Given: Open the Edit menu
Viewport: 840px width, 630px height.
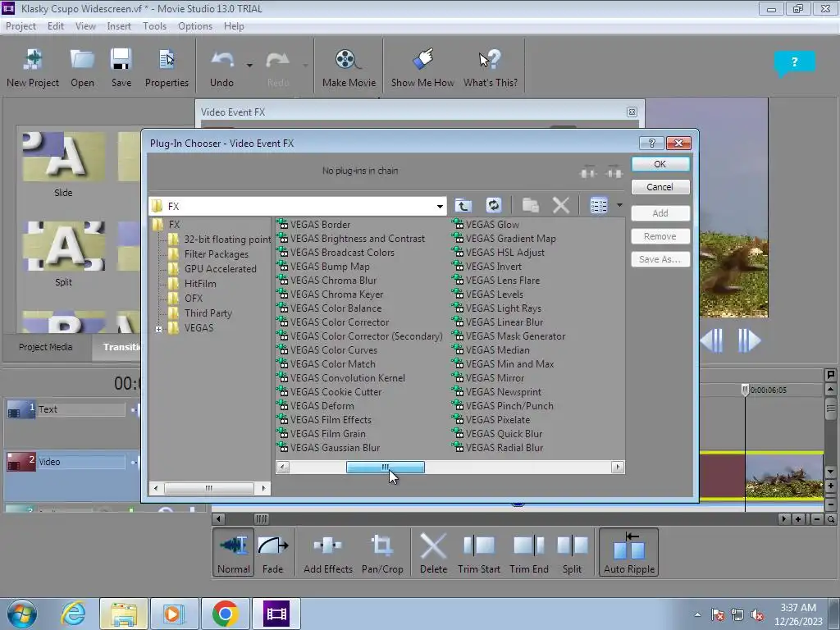Looking at the screenshot, I should point(55,25).
